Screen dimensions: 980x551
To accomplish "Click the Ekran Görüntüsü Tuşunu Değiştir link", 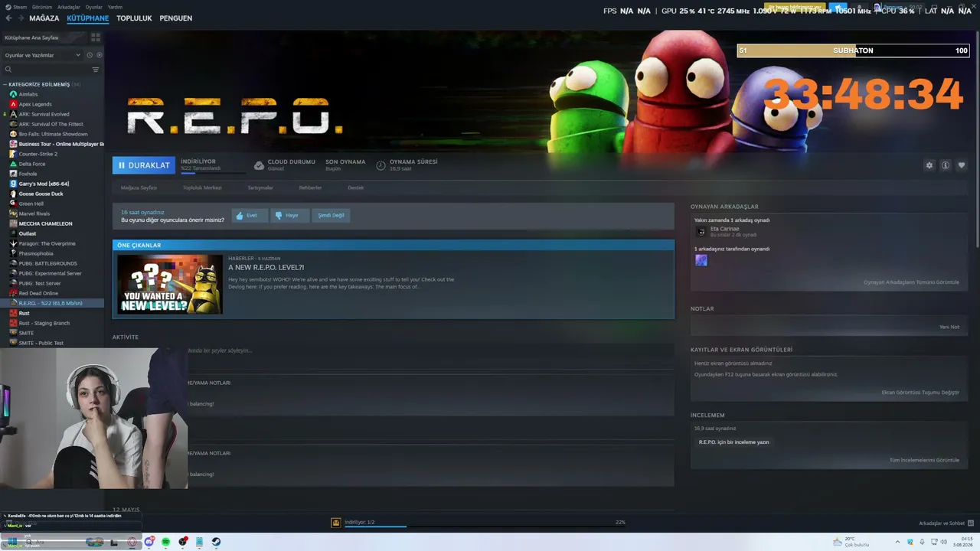I will (x=920, y=393).
